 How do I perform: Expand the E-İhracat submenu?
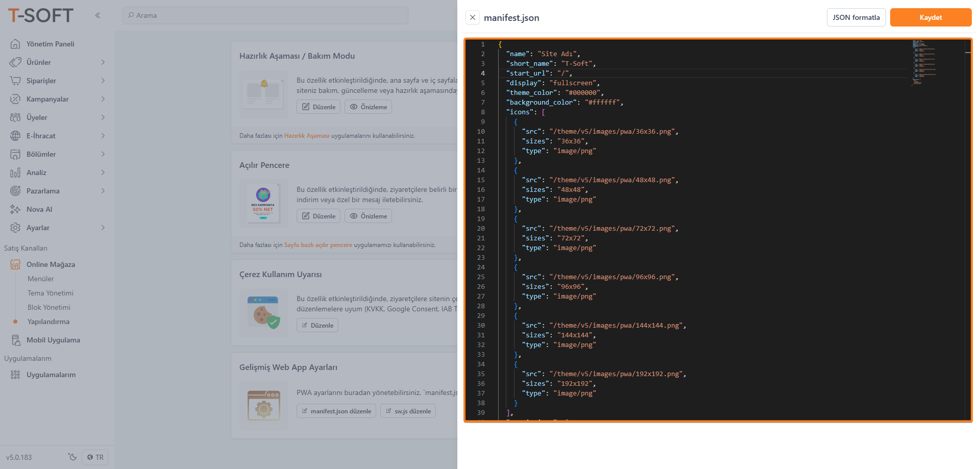click(x=103, y=136)
